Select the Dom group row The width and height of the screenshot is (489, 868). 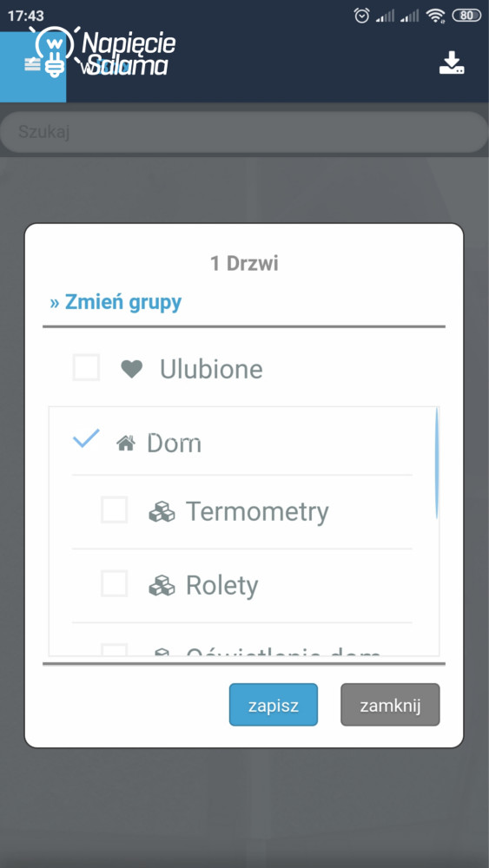[242, 442]
